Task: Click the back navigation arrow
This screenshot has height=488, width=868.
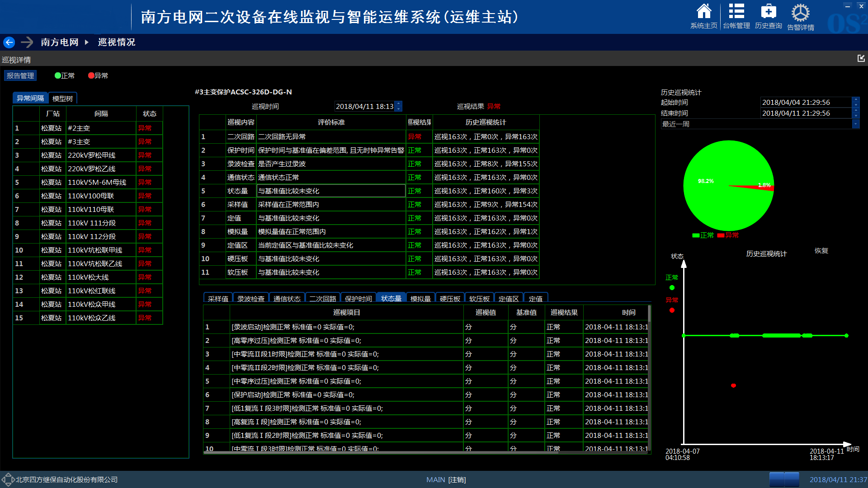Action: click(x=9, y=42)
